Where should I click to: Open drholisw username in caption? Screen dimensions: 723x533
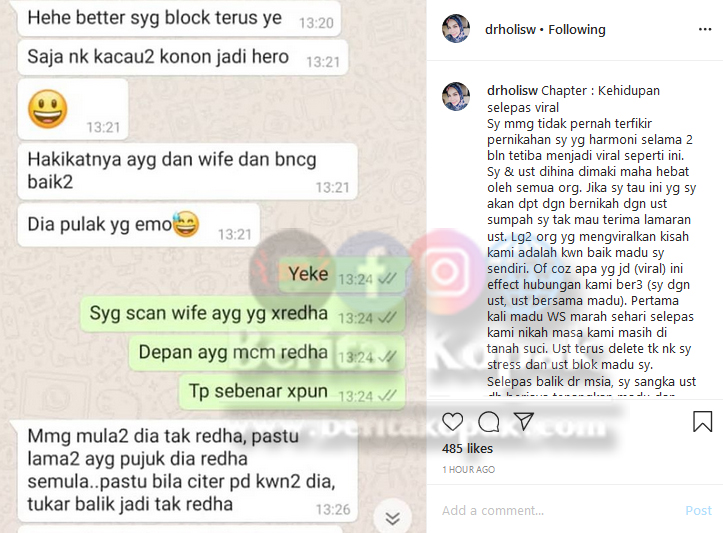pyautogui.click(x=512, y=90)
